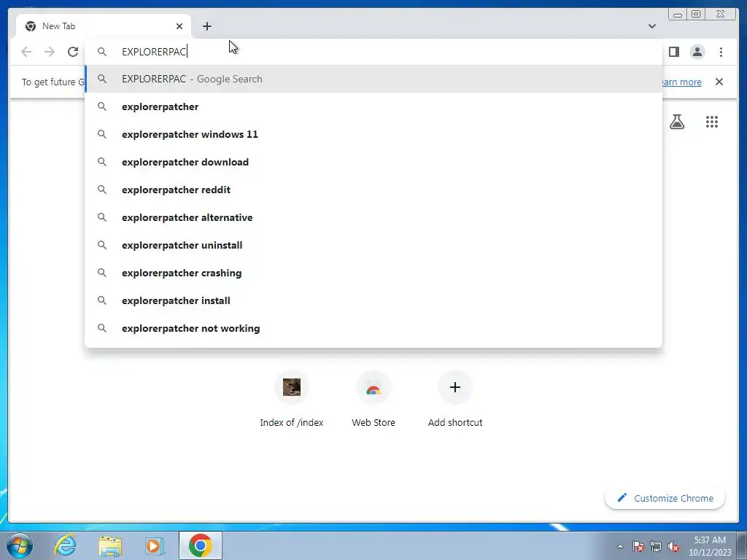Open Action Center flag icon
This screenshot has width=747, height=560.
pos(638,546)
